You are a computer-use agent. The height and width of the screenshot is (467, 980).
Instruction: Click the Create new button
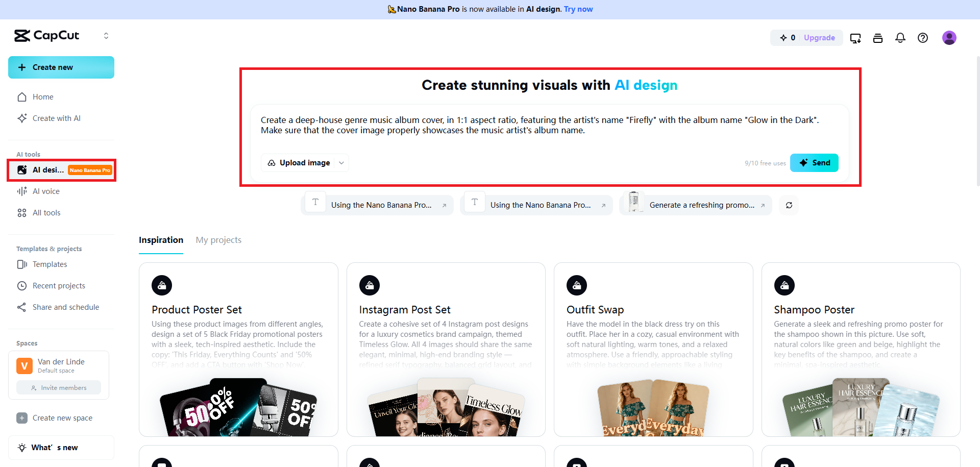pos(61,67)
